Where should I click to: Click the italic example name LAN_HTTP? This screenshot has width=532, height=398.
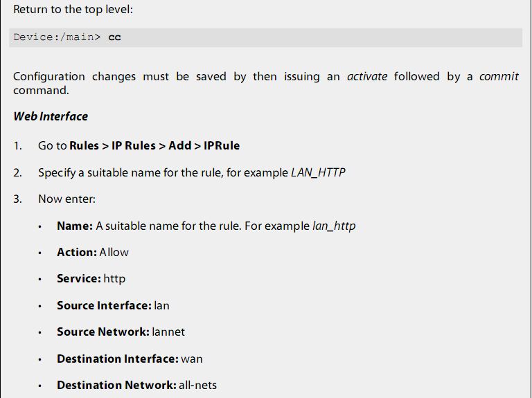click(x=318, y=173)
